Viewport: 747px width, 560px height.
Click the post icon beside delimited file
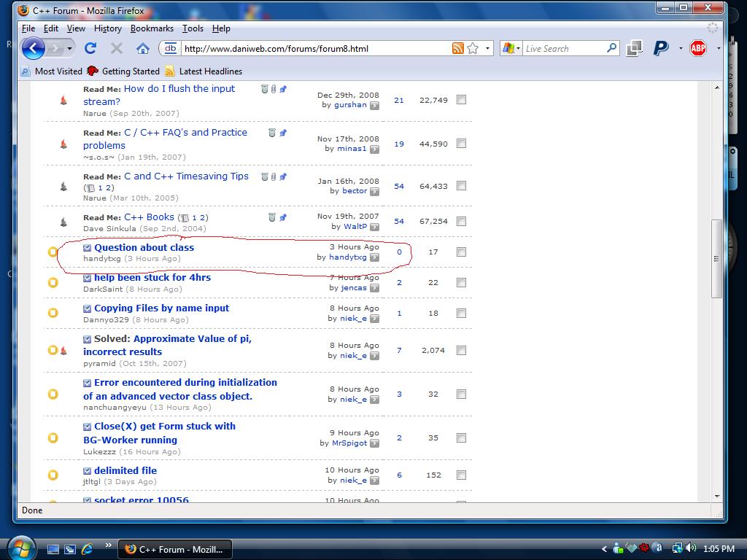88,470
